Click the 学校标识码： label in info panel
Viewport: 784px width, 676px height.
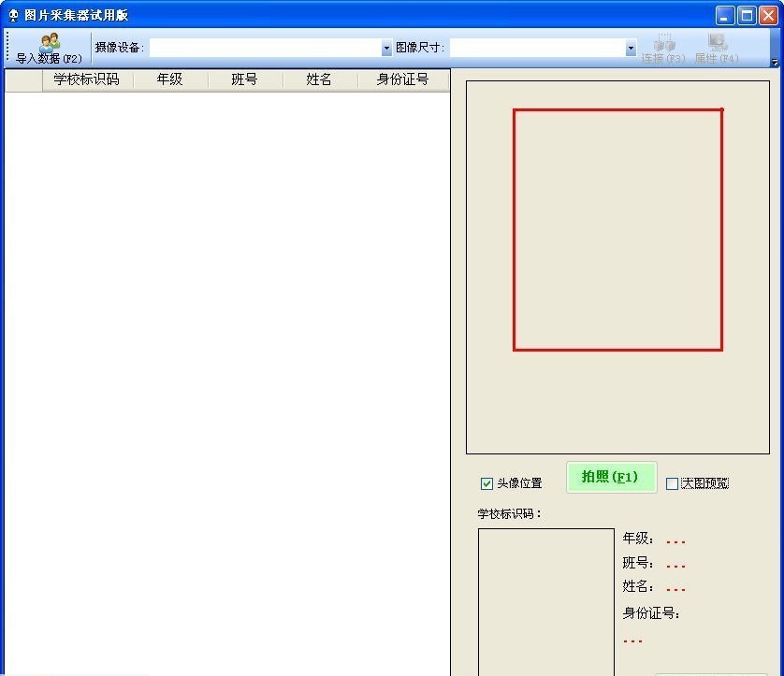click(x=509, y=513)
